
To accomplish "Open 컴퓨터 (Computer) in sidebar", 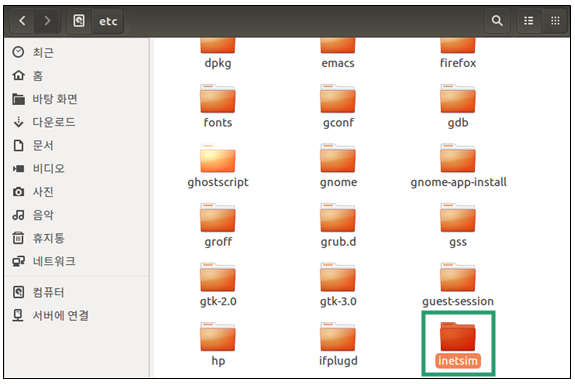I will click(x=77, y=292).
